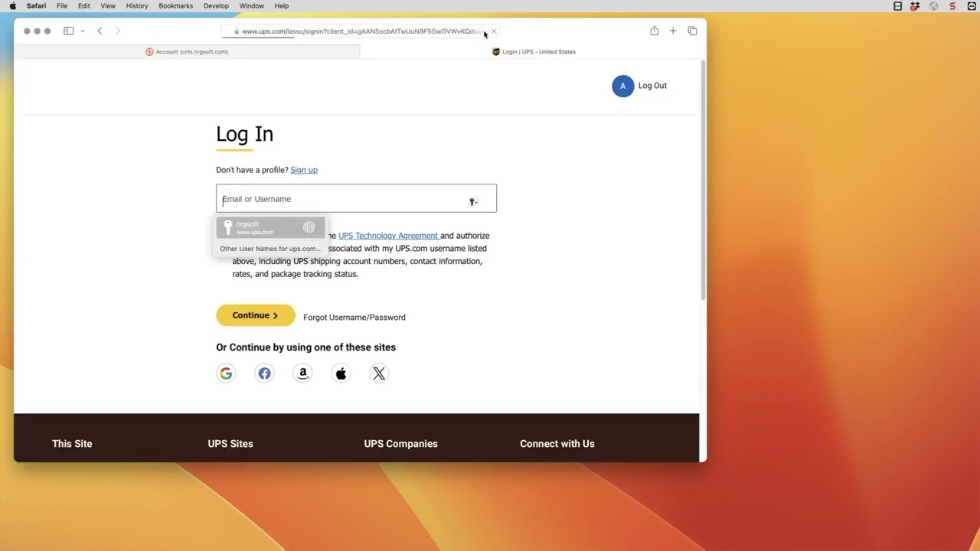
Task: Stop loading the page
Action: click(494, 31)
